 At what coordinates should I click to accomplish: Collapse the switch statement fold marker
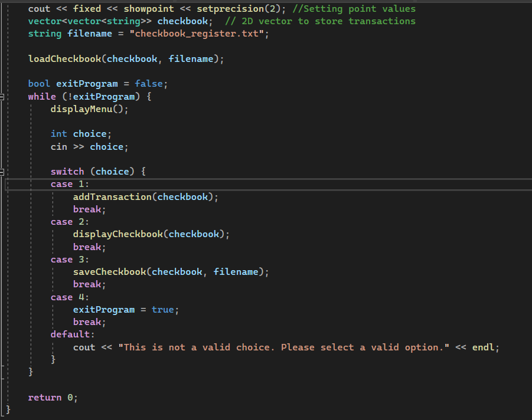(x=2, y=171)
